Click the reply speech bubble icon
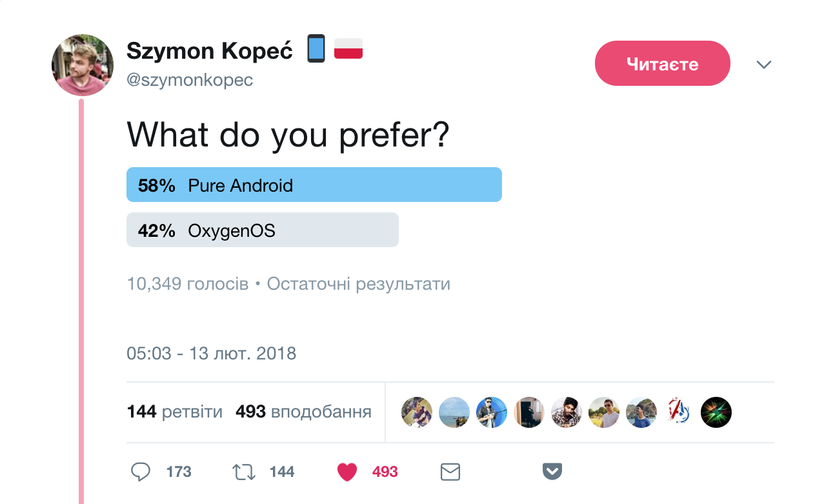 (x=141, y=472)
